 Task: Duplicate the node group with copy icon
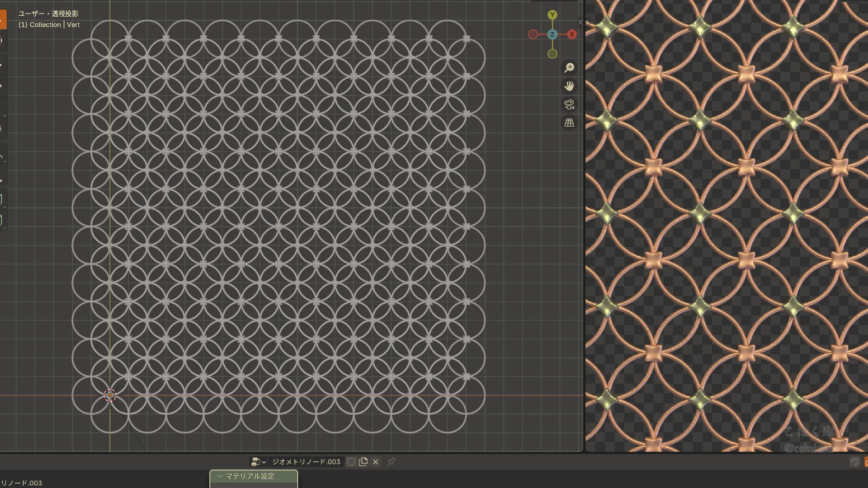point(363,462)
